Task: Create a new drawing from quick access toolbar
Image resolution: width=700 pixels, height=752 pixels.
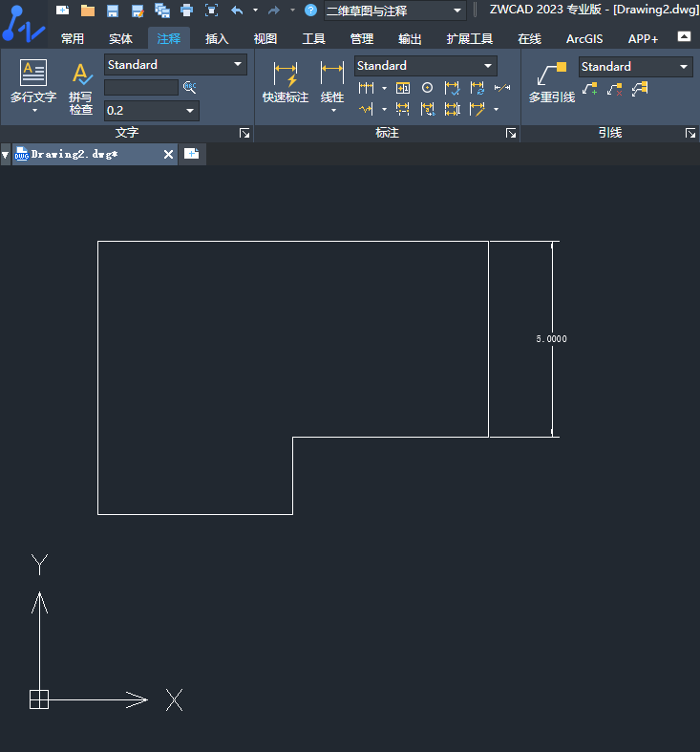Action: coord(62,11)
